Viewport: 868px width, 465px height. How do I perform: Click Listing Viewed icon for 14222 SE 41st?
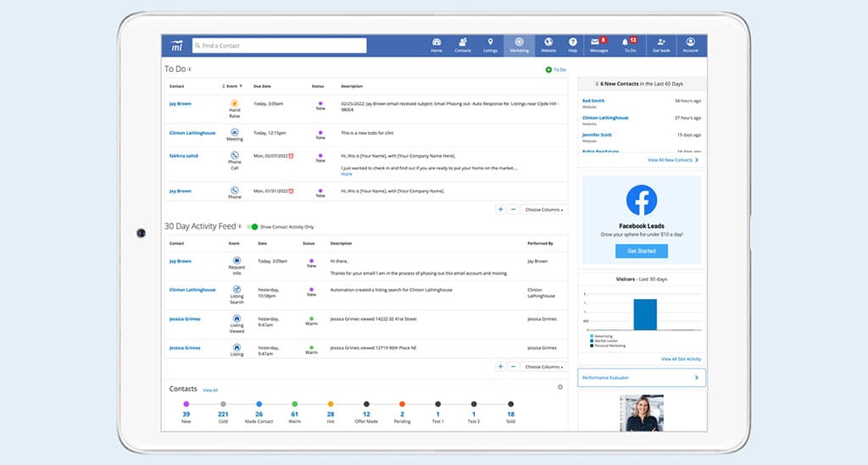tap(236, 318)
